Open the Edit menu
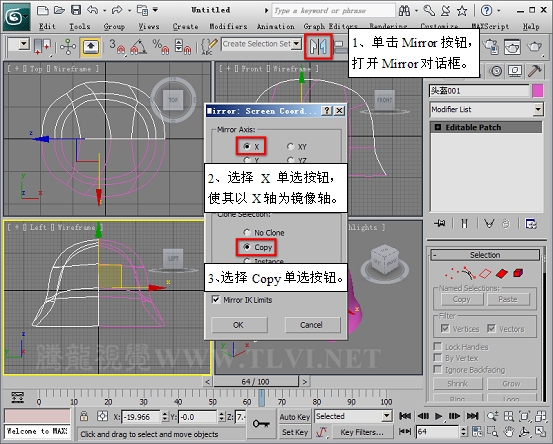Viewport: 553px width, 444px height. point(47,26)
